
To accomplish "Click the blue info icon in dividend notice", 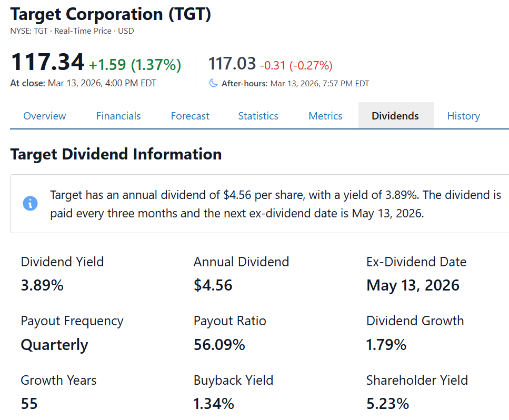I will tap(31, 203).
